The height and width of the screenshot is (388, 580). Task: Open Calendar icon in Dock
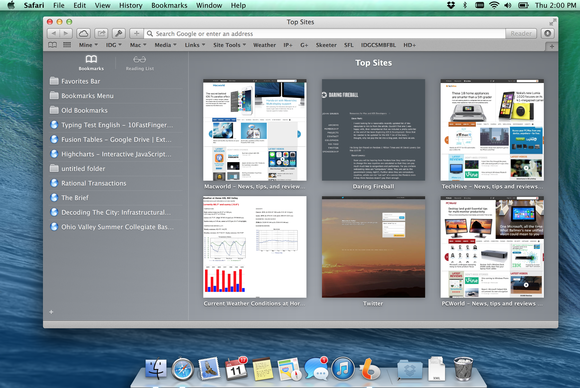pyautogui.click(x=236, y=368)
